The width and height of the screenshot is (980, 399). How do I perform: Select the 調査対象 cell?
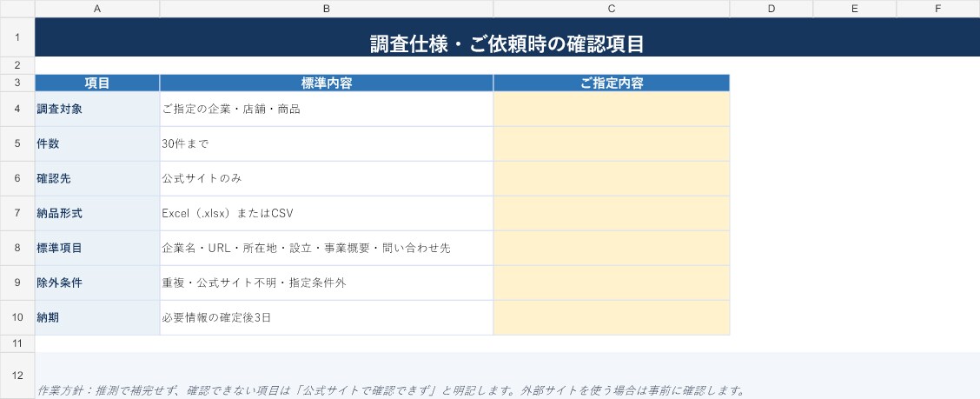pos(97,109)
